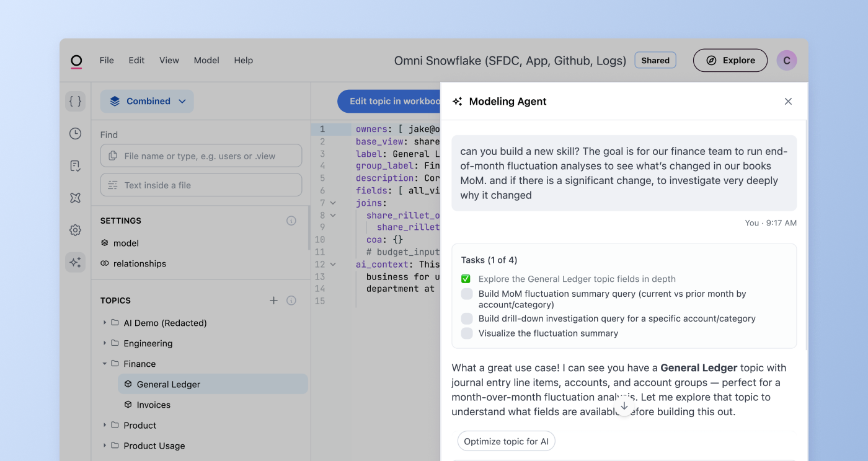Click line number 1 in editor
Viewport: 868px width, 461px height.
pos(322,130)
